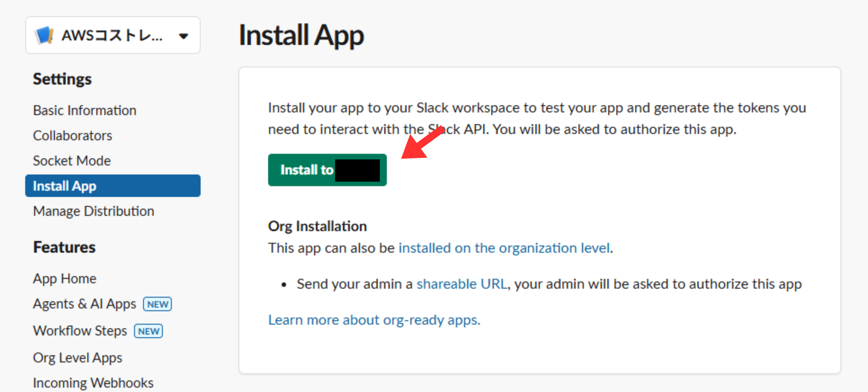868x392 pixels.
Task: Expand the app selector dropdown arrow
Action: tap(184, 36)
